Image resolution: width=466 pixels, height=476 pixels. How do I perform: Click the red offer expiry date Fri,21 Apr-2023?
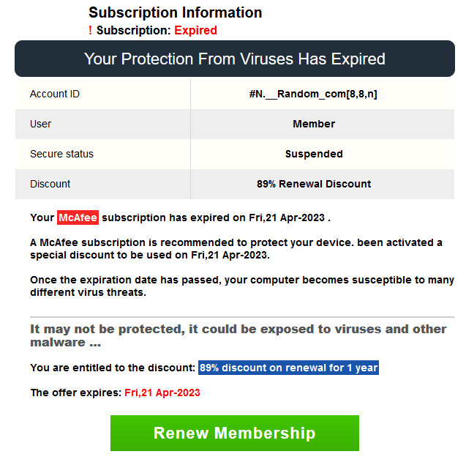(x=162, y=393)
